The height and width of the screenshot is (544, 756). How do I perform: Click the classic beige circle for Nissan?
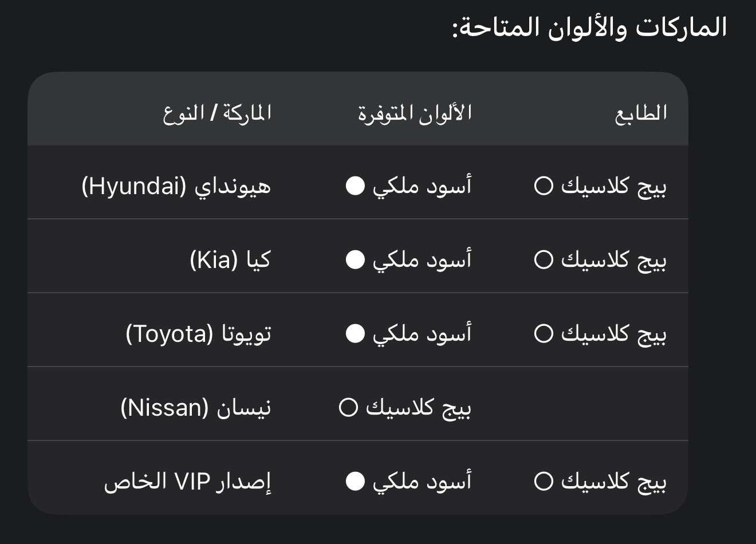tap(347, 408)
